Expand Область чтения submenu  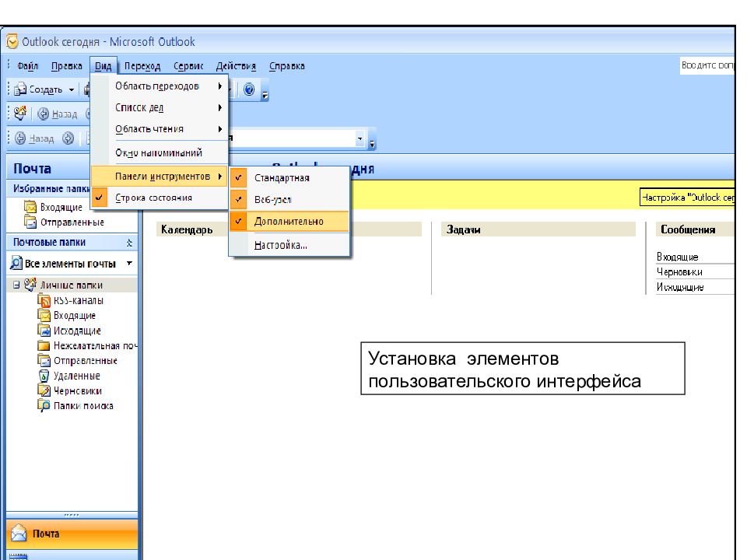160,129
